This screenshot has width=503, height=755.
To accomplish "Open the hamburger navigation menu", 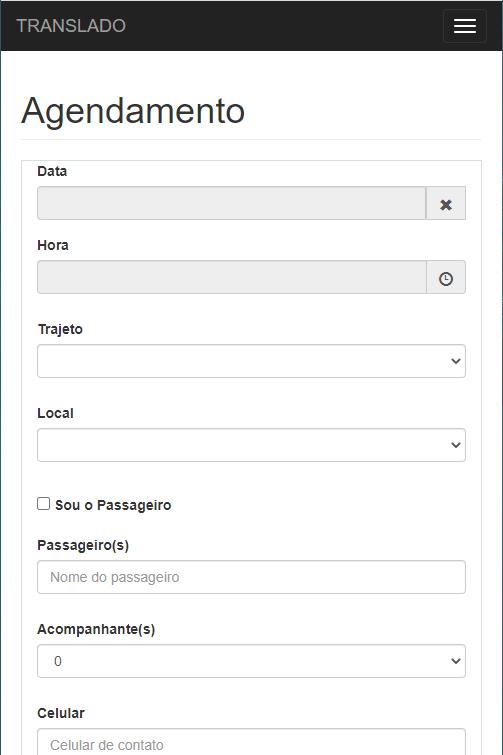I will (x=464, y=26).
